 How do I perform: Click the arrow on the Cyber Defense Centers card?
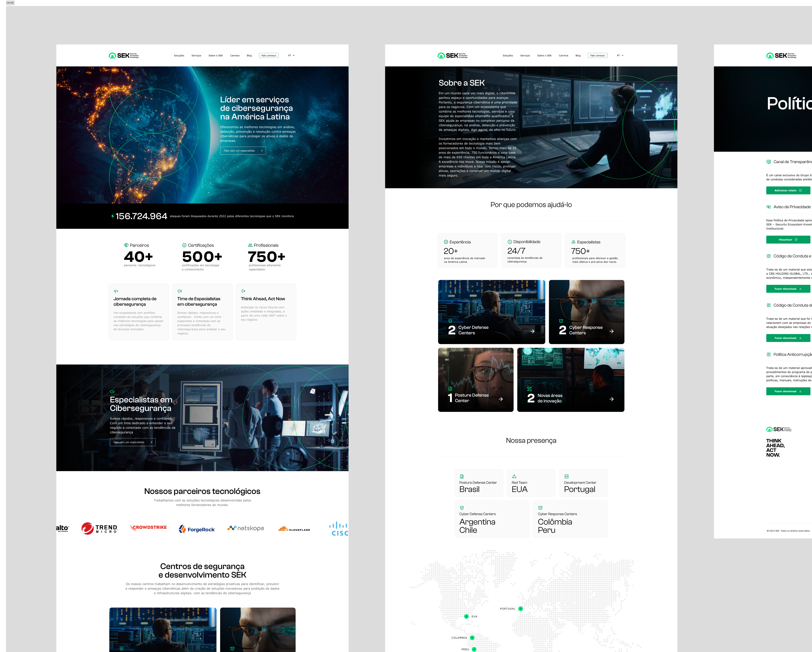pos(532,331)
